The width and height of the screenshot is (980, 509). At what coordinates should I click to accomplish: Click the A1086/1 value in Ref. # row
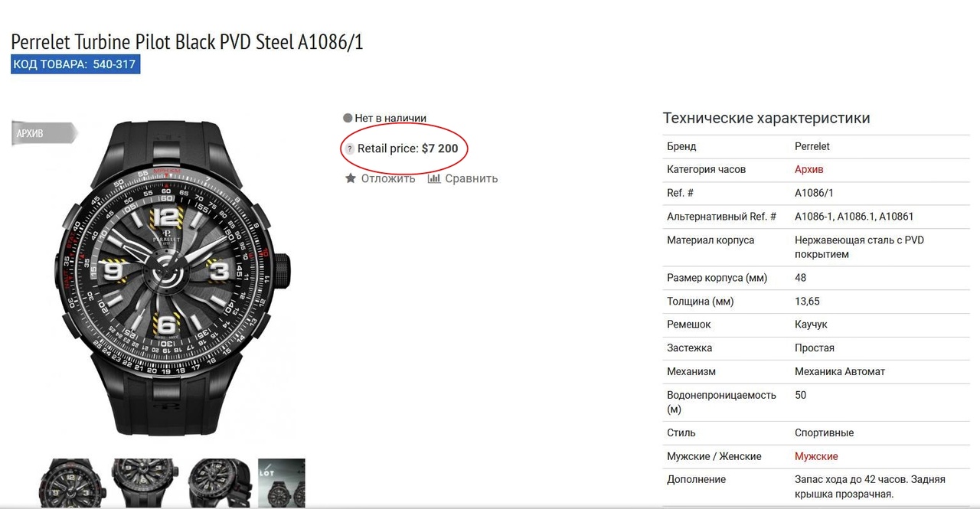click(x=814, y=193)
